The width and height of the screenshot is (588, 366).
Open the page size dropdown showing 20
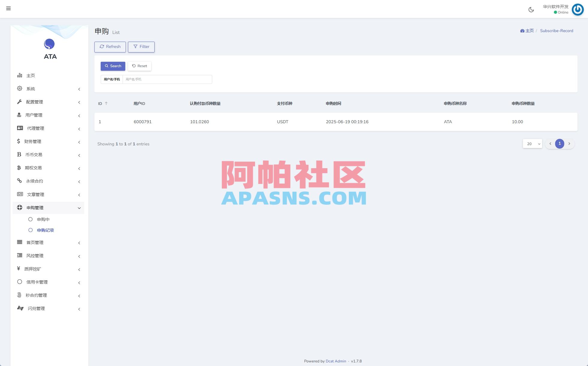click(x=532, y=144)
